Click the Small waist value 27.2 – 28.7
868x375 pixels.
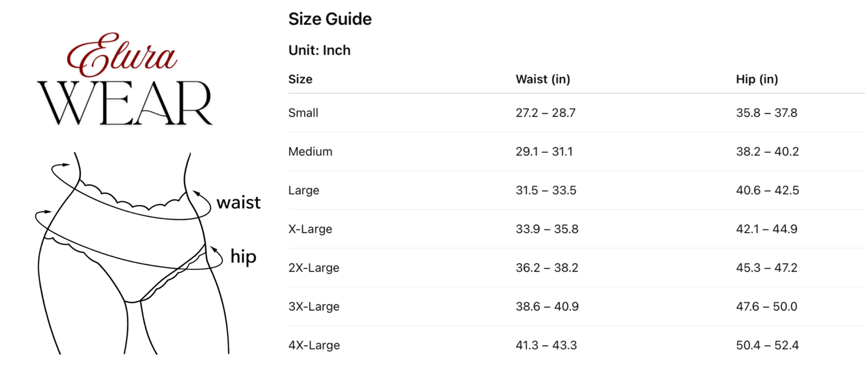click(546, 113)
